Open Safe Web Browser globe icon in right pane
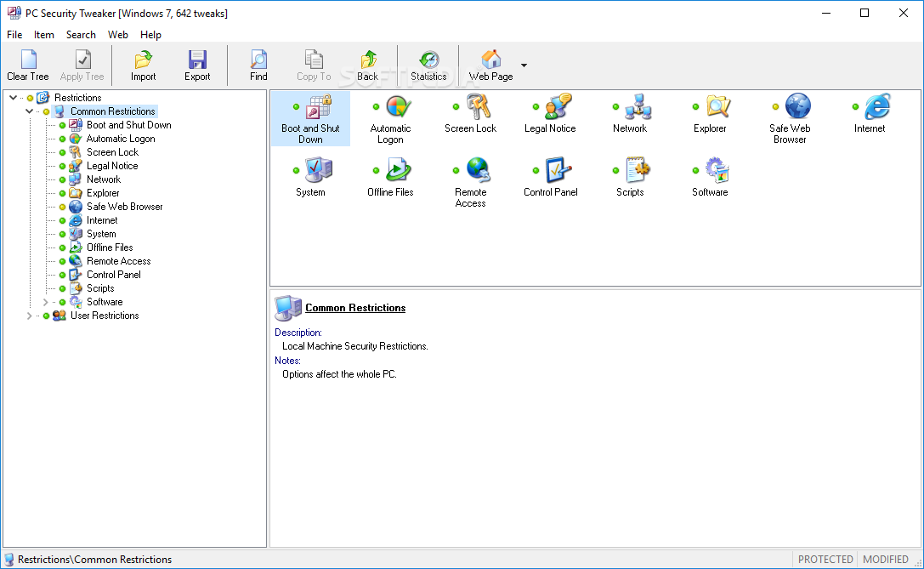This screenshot has width=924, height=569. point(798,106)
